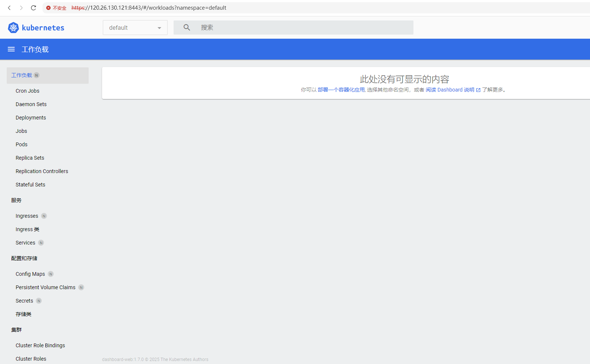
Task: Click the N badge beside Ingresses
Action: [44, 216]
